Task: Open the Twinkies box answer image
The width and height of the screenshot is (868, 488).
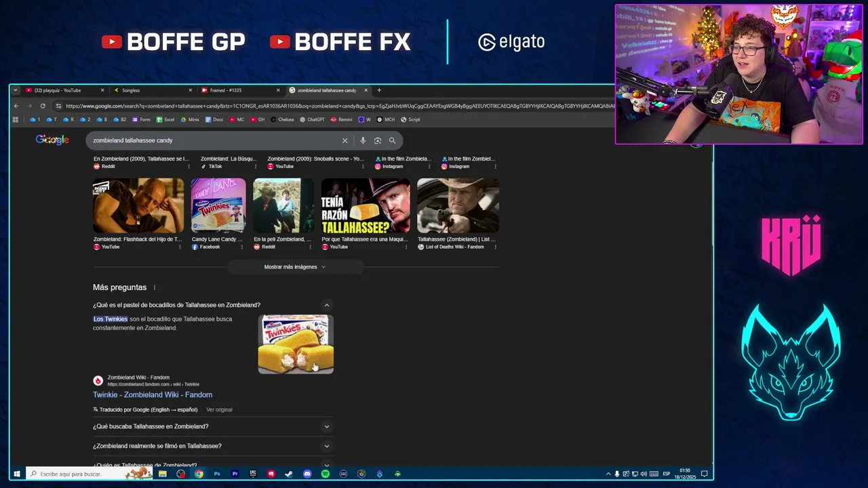Action: pyautogui.click(x=296, y=344)
